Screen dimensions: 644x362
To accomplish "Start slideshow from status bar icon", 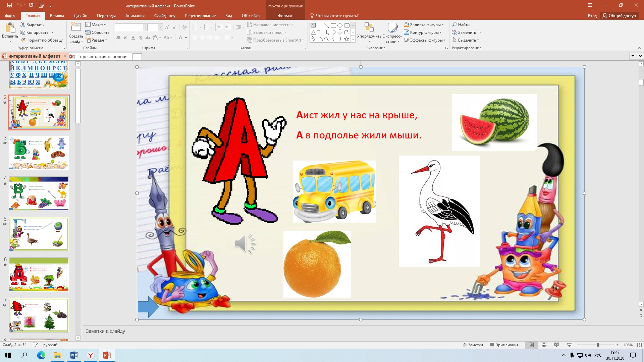I will pyautogui.click(x=569, y=345).
